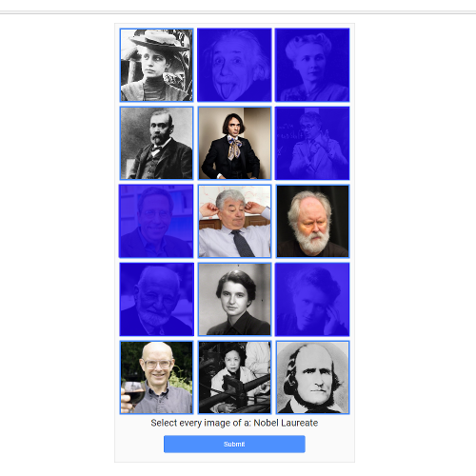Click the Submit button
This screenshot has height=476, width=476.
(234, 444)
